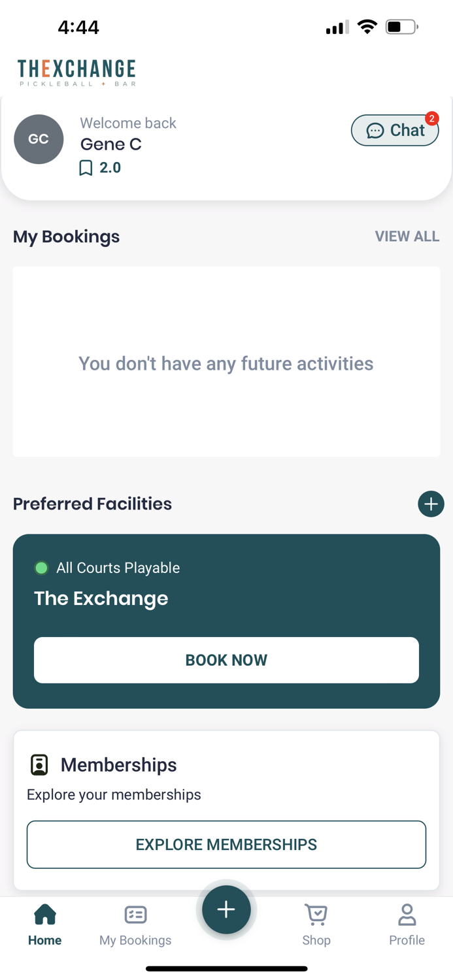This screenshot has width=453, height=980.
Task: Tap the green All Courts Playable status dot
Action: click(x=42, y=568)
